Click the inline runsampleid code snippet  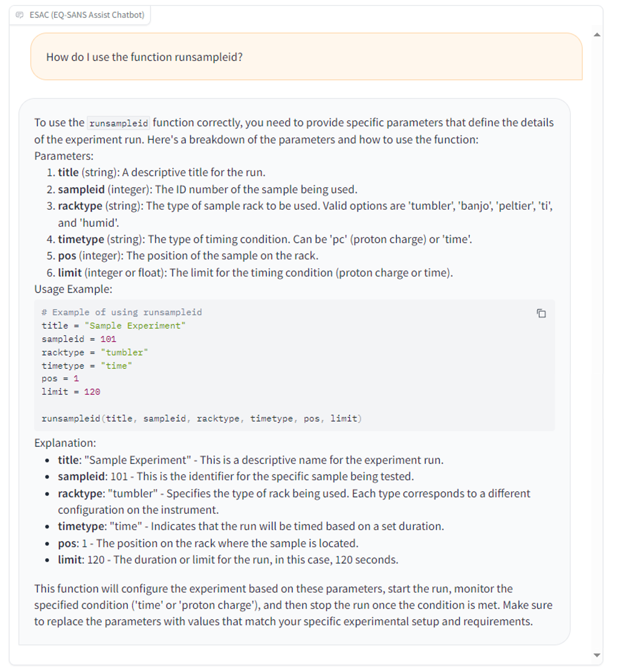pyautogui.click(x=119, y=123)
